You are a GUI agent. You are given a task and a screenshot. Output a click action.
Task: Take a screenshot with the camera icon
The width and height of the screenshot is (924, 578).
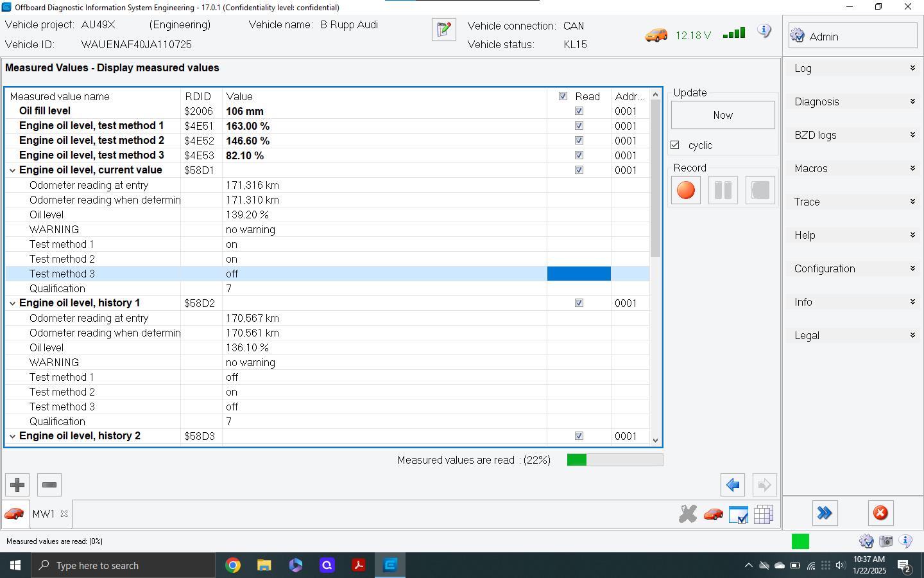pyautogui.click(x=886, y=541)
